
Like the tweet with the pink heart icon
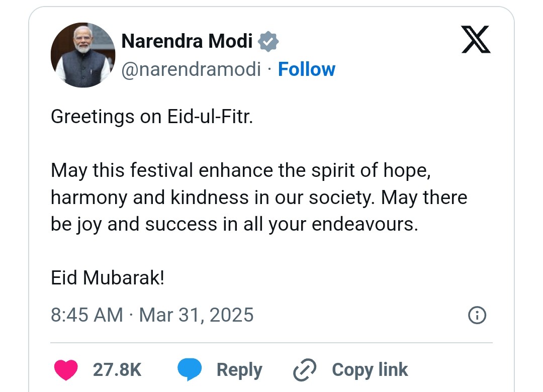pyautogui.click(x=65, y=370)
